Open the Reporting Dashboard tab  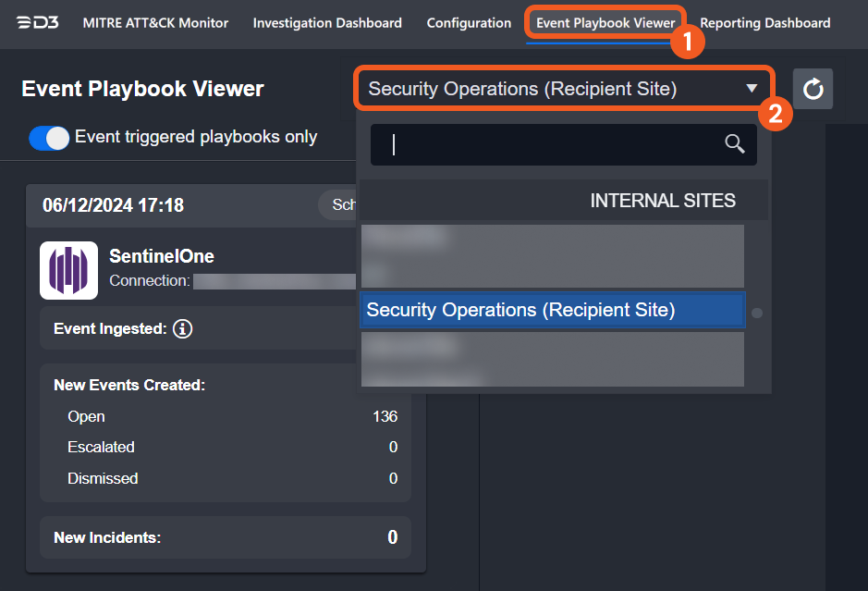click(x=764, y=22)
